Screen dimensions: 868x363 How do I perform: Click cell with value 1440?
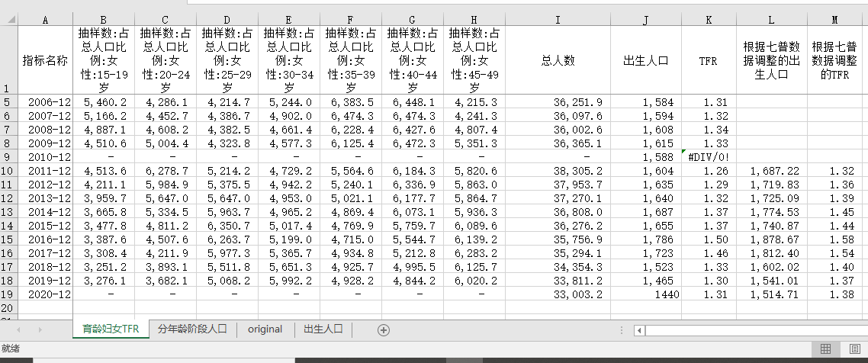(x=646, y=294)
